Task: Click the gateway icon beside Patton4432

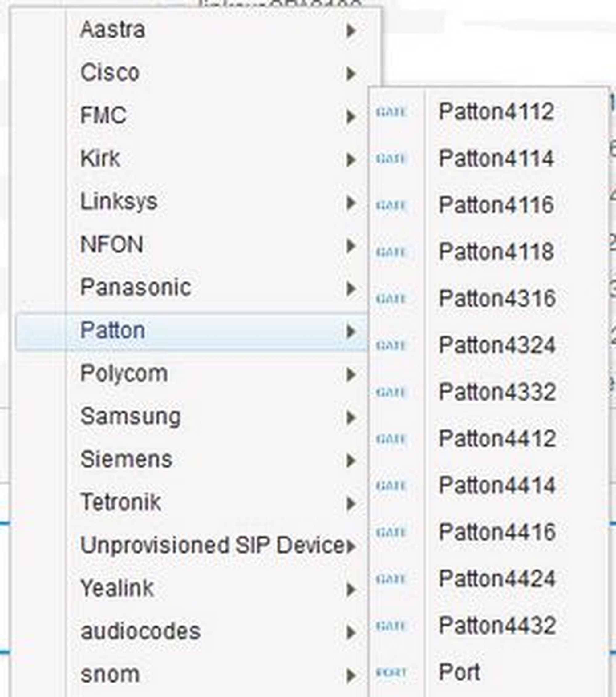Action: (391, 626)
